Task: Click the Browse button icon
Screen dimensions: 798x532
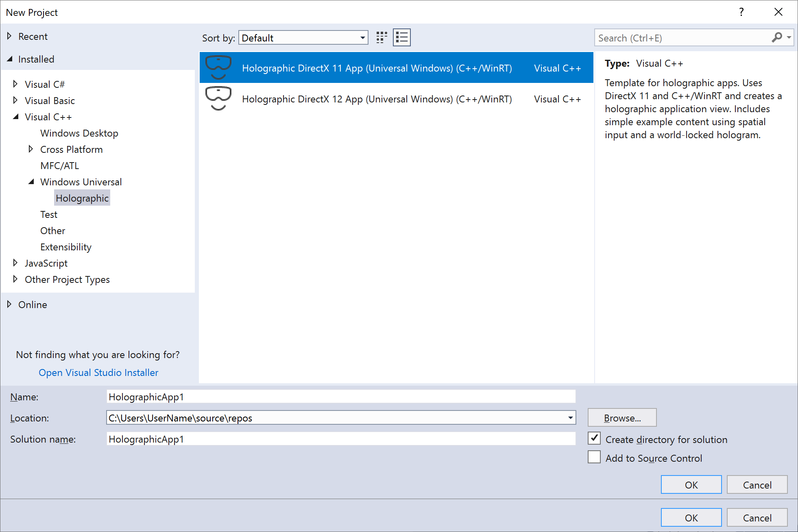Action: tap(623, 418)
